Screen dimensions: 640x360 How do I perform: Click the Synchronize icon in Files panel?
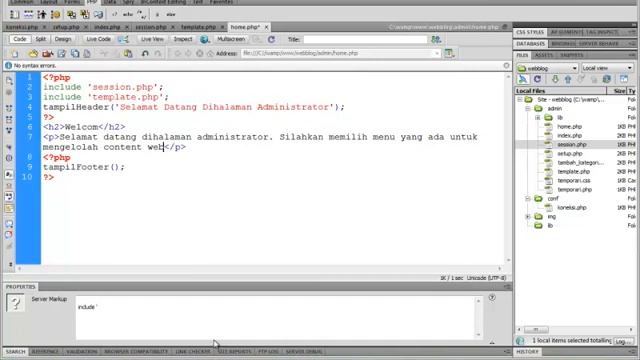(x=607, y=79)
